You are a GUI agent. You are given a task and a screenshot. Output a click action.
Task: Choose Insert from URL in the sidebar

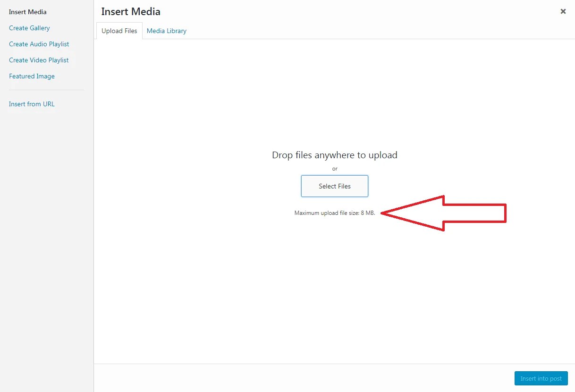tap(32, 104)
